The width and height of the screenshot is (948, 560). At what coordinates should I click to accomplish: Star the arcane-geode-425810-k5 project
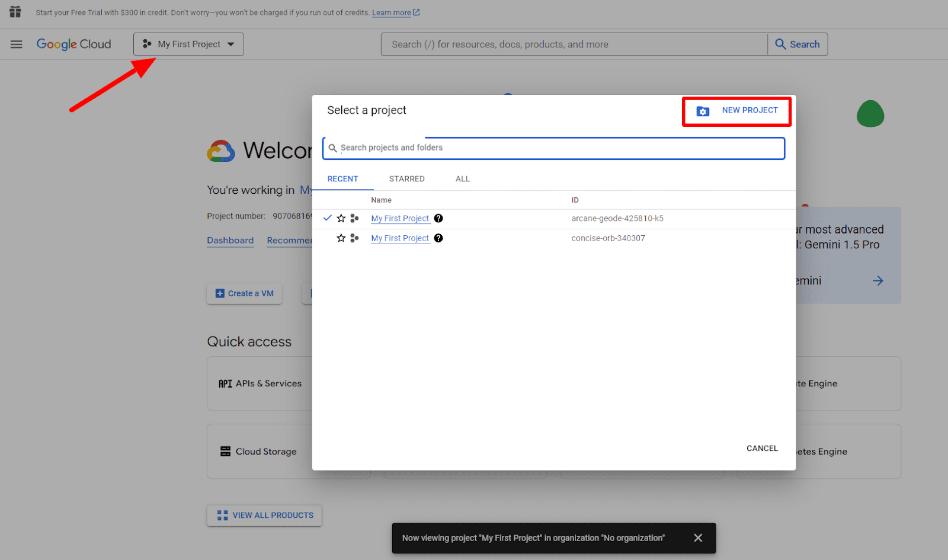pyautogui.click(x=341, y=219)
